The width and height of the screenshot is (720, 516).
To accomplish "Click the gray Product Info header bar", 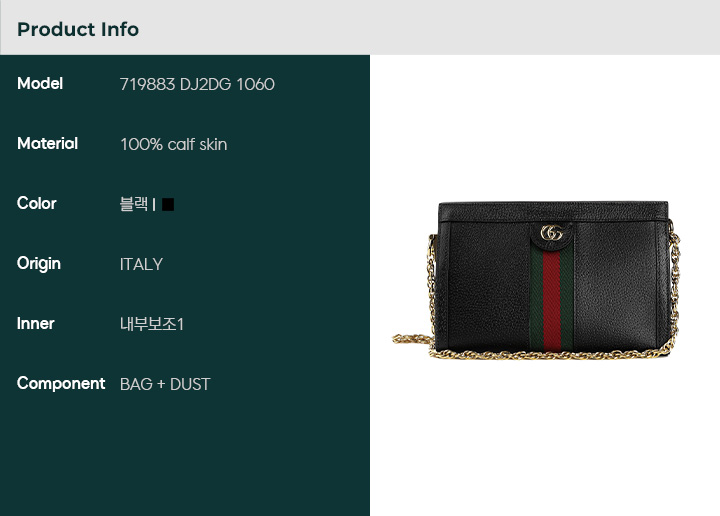I will click(360, 28).
